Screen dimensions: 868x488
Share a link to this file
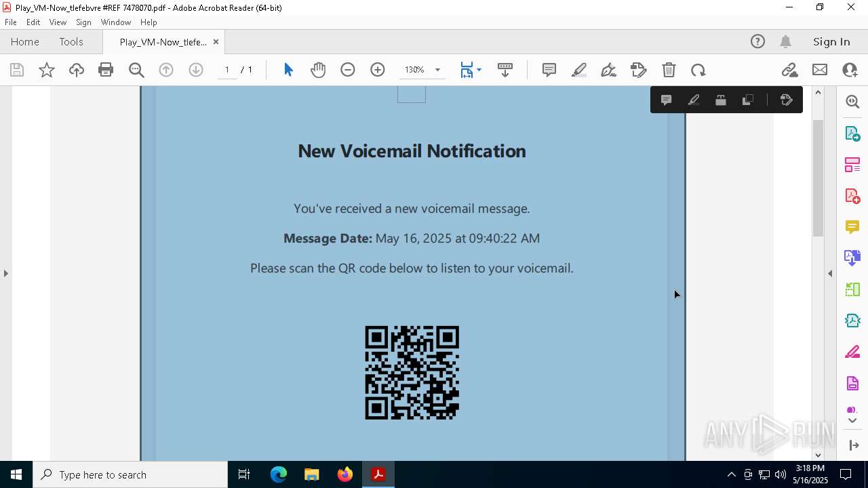[x=789, y=70]
